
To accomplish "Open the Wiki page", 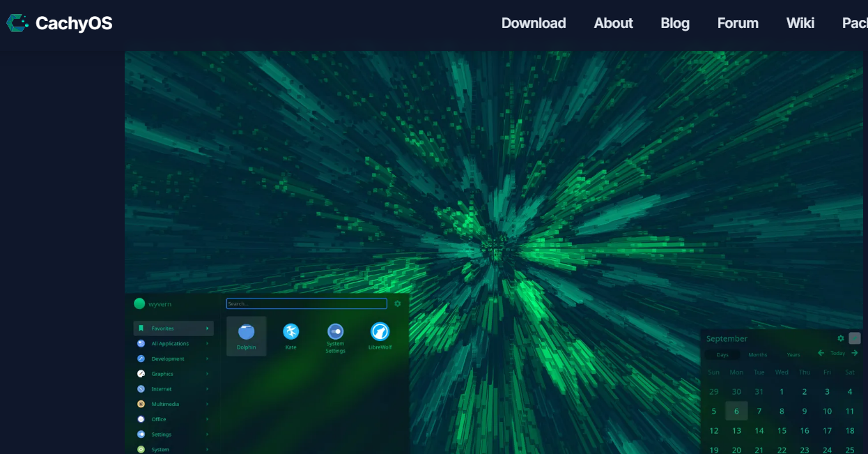I will pos(800,23).
